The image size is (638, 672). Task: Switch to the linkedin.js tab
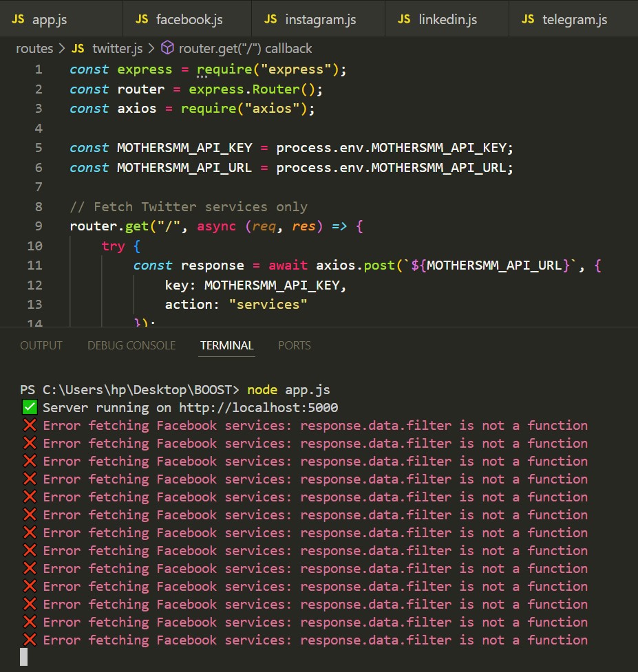click(x=447, y=19)
